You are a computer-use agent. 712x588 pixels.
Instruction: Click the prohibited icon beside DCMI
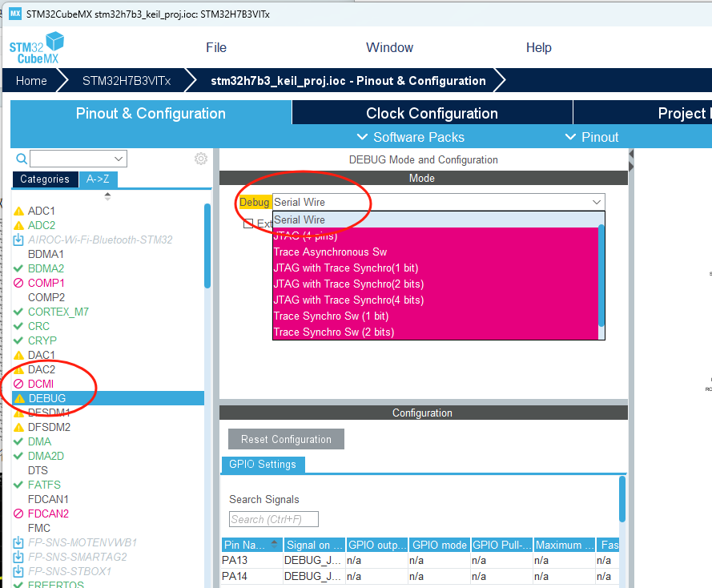18,384
